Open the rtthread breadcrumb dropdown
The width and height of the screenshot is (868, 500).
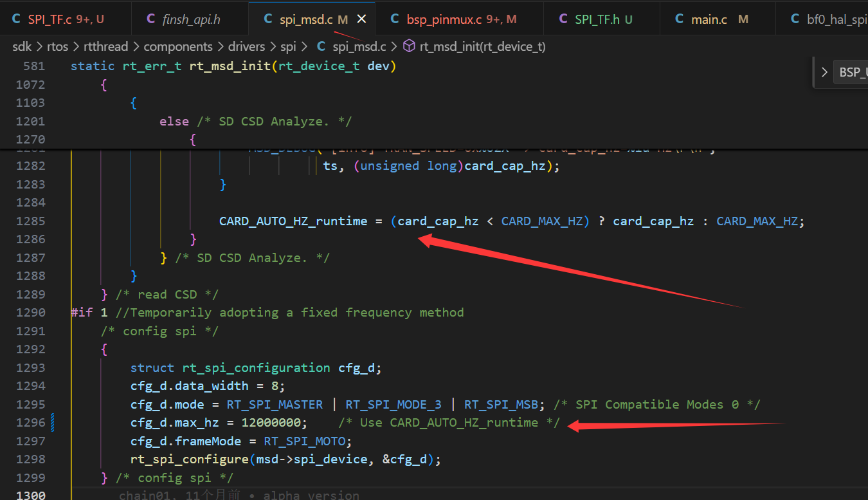(107, 46)
